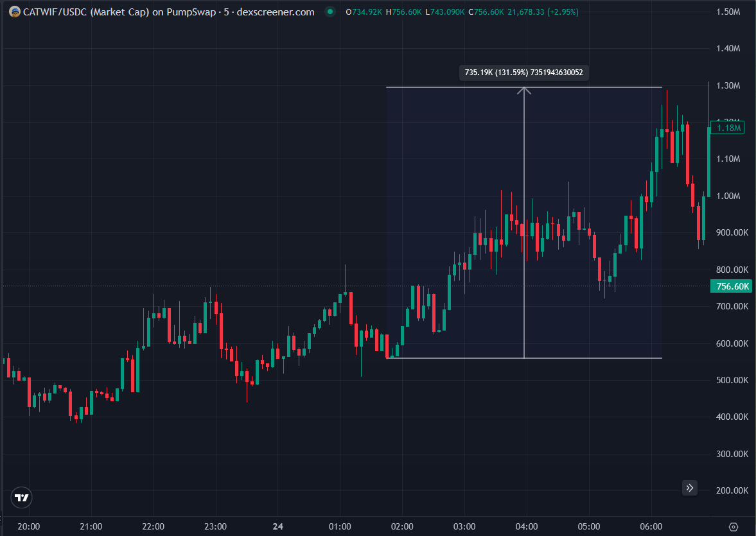Click the 500.00K price axis label

click(732, 380)
